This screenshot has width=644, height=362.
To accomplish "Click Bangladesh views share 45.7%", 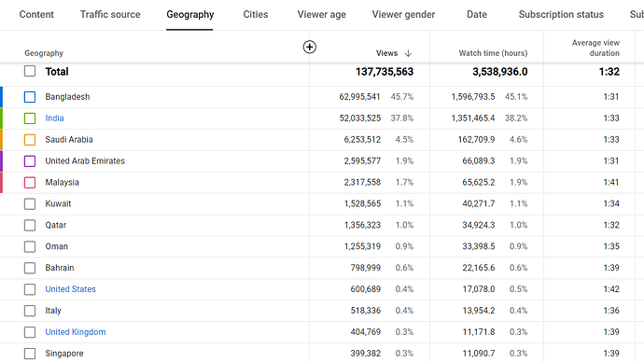I will click(x=402, y=97).
